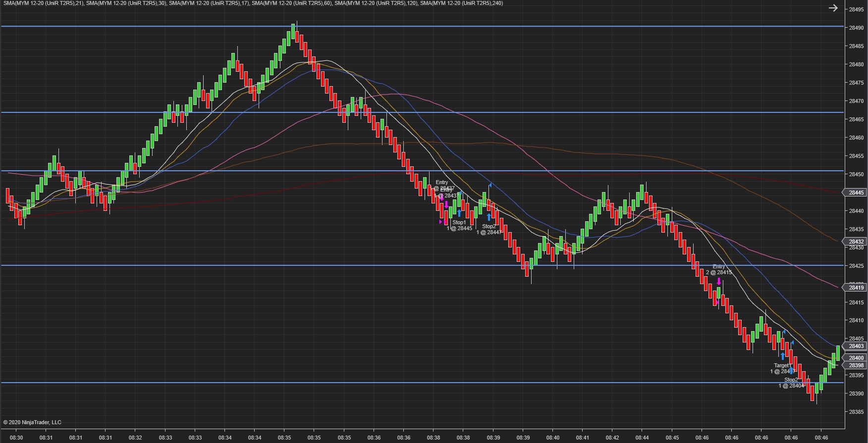Select the horizontal line at 28425

(x=422, y=265)
